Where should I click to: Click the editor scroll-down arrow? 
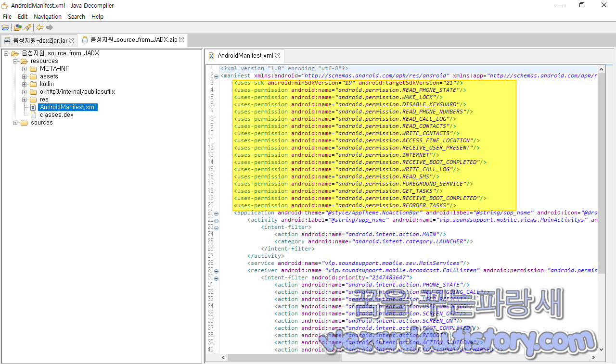[601, 350]
